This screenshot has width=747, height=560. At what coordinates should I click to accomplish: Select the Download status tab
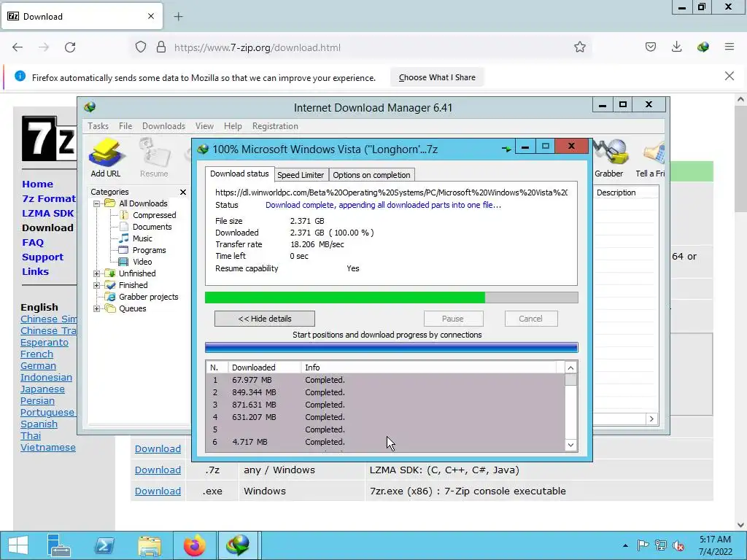click(x=239, y=174)
